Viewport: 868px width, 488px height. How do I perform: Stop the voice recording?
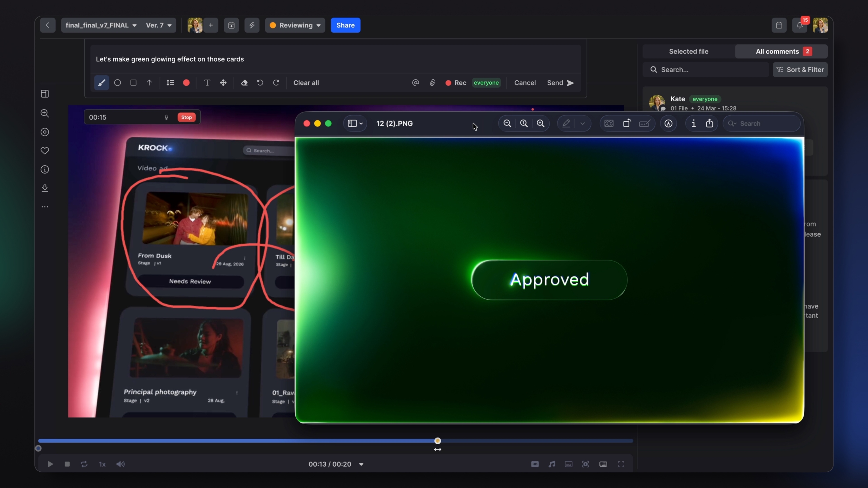click(186, 117)
